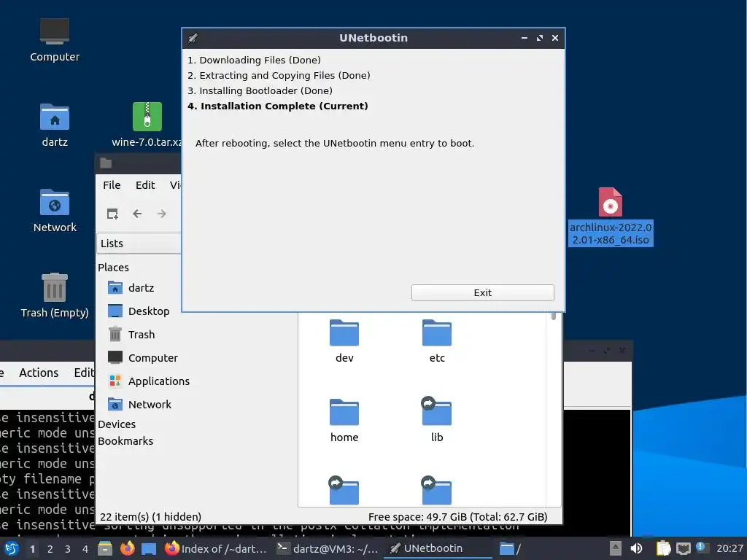This screenshot has width=747, height=560.
Task: Switch to workspace 2
Action: click(50, 548)
